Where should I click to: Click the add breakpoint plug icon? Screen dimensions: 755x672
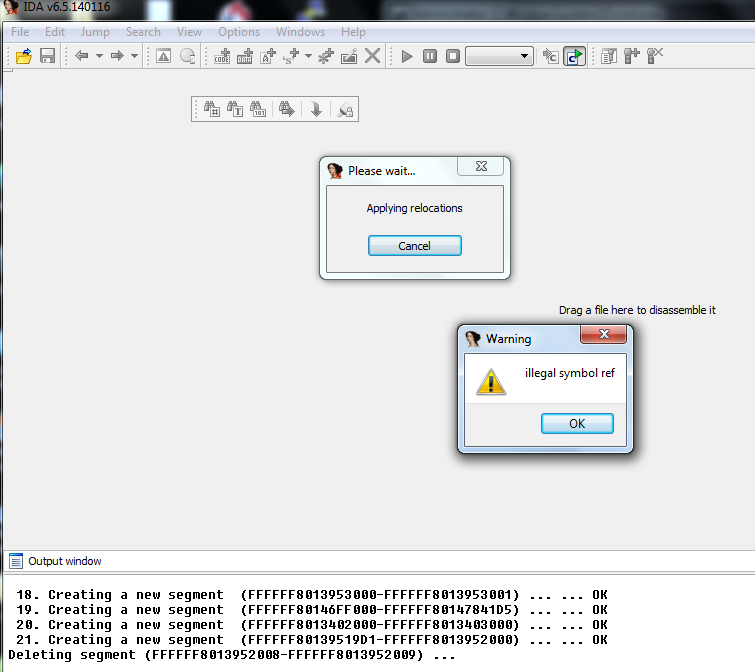(632, 56)
